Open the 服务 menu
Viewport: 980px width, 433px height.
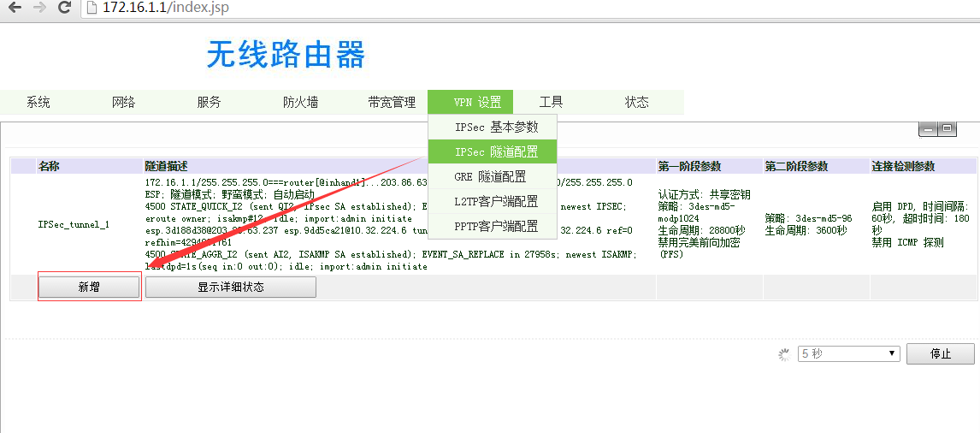[210, 102]
